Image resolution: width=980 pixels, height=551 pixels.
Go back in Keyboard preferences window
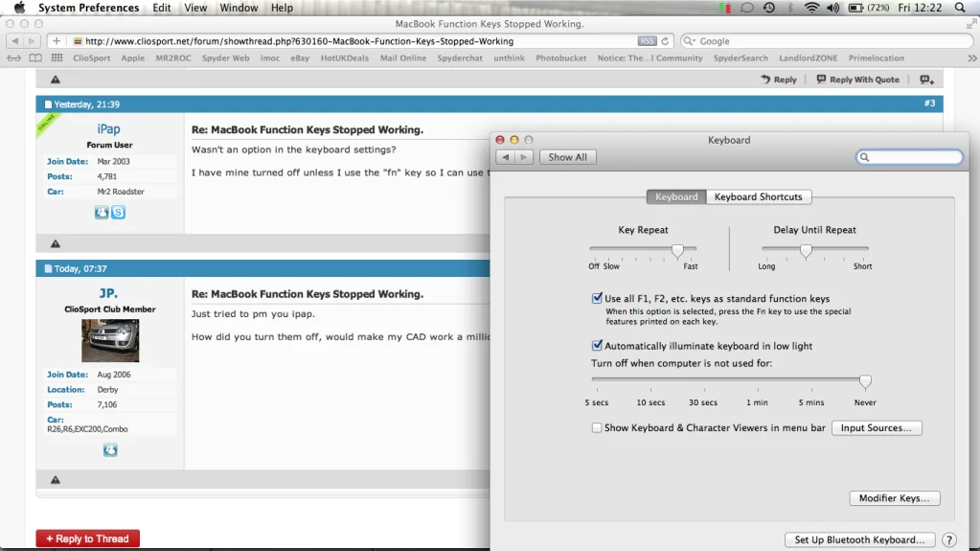(x=506, y=157)
